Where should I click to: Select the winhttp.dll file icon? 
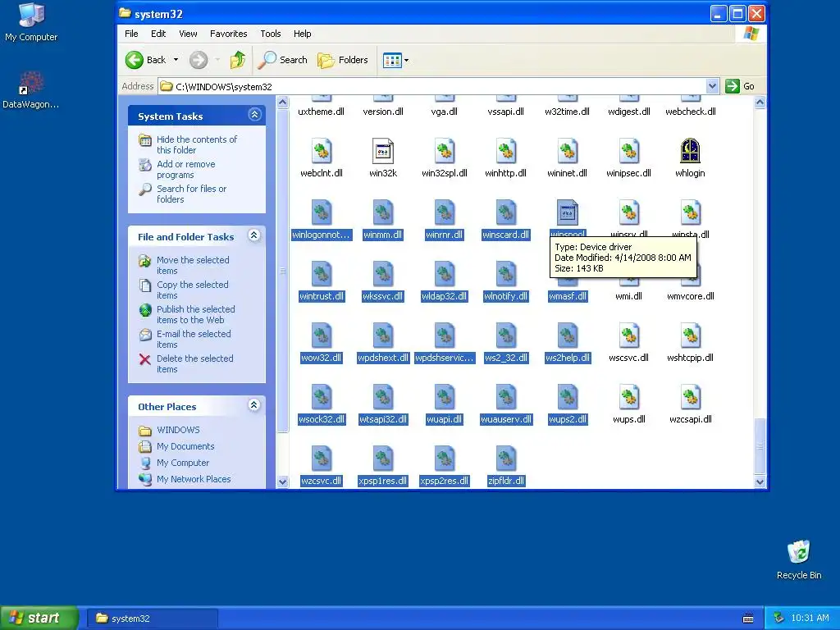(505, 152)
